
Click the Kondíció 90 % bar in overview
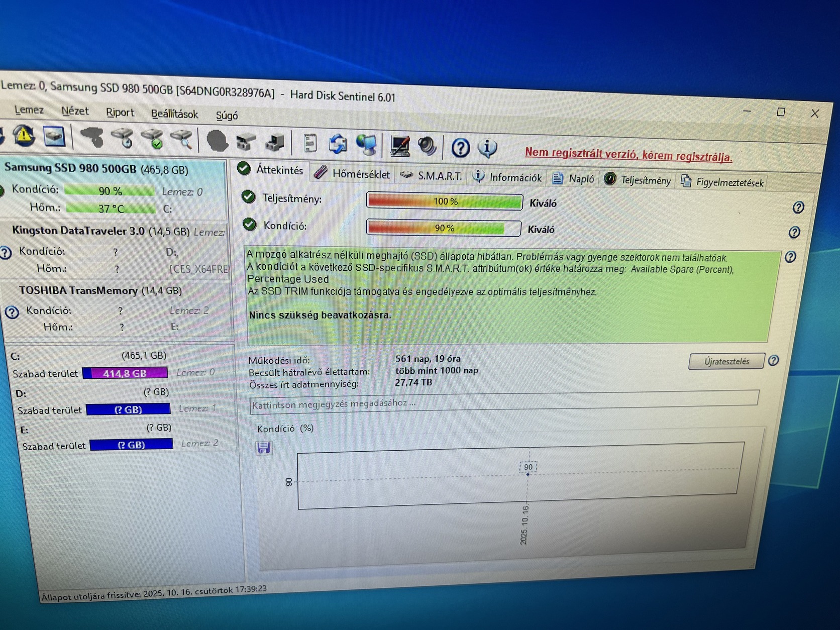tap(444, 228)
